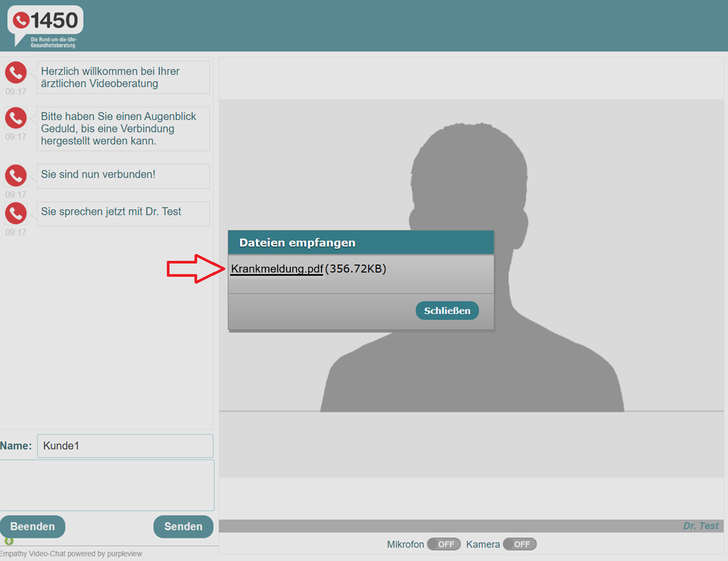Click the 1450 Gesundheitsberatung logo
This screenshot has height=561, width=728.
(46, 26)
